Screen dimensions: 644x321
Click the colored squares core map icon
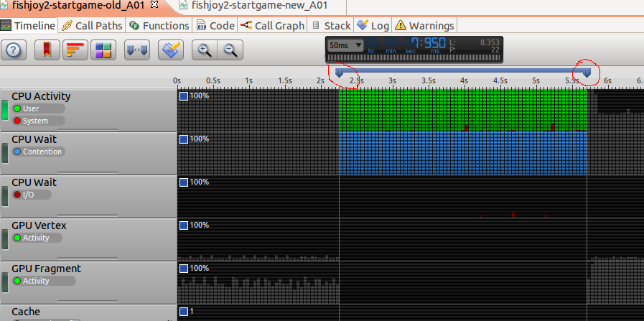point(103,50)
